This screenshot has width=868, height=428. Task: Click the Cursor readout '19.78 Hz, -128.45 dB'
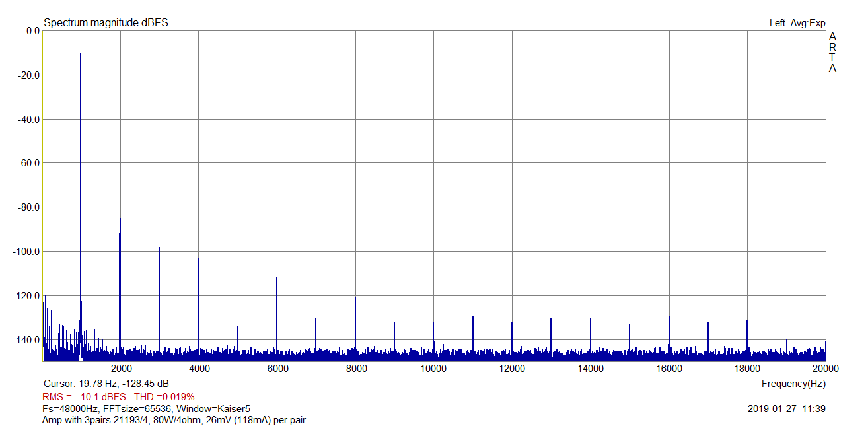[x=124, y=384]
